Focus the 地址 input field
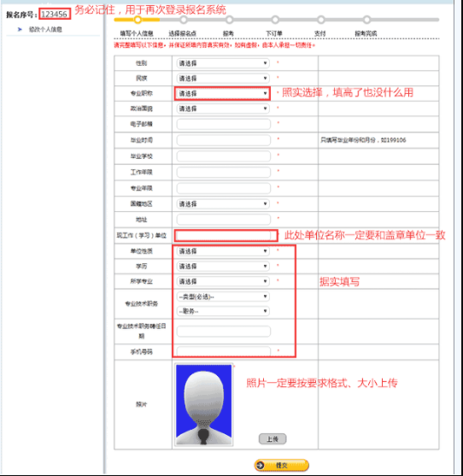This screenshot has height=476, width=463. pos(224,219)
